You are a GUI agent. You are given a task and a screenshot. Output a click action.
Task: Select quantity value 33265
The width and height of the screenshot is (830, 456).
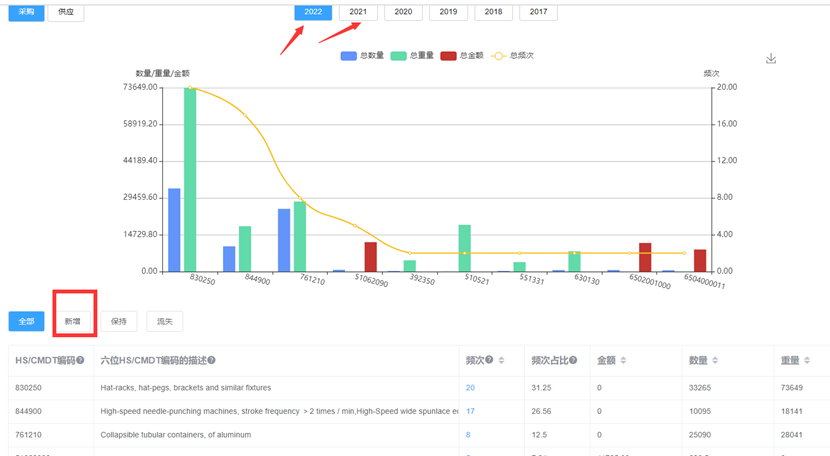click(700, 388)
